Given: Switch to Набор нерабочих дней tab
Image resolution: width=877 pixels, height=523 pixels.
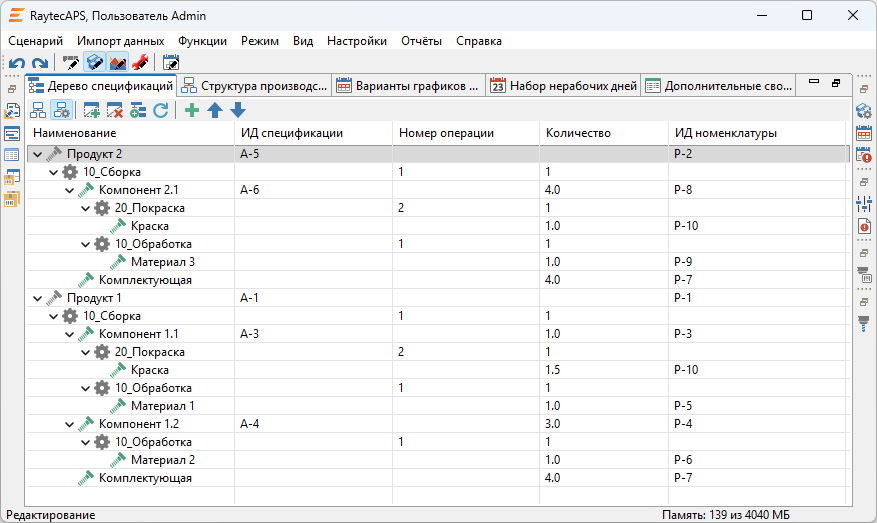Looking at the screenshot, I should 563,86.
